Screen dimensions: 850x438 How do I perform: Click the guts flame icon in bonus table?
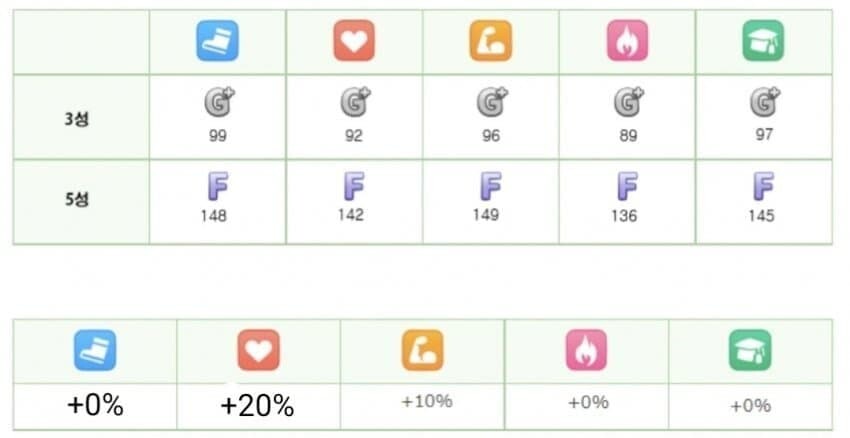586,350
